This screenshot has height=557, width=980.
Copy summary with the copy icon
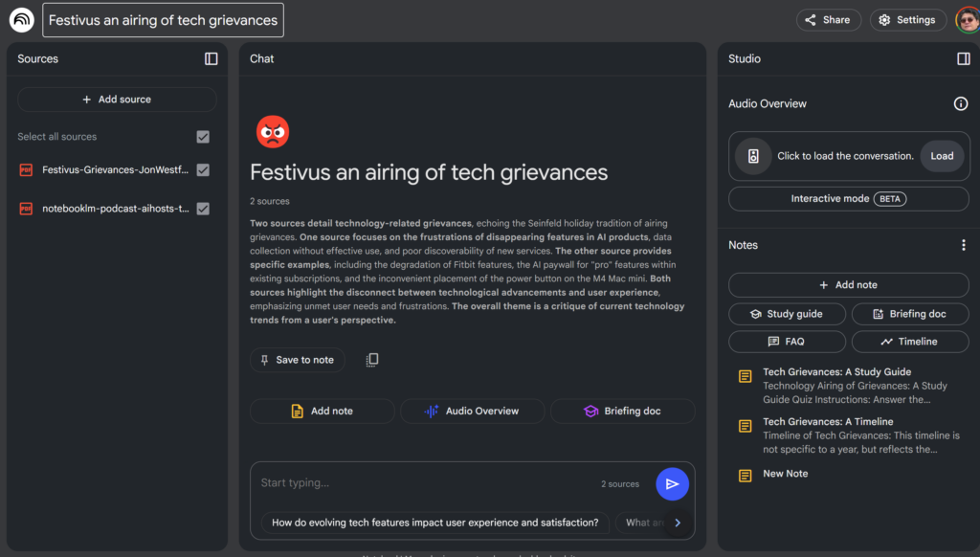pyautogui.click(x=372, y=360)
